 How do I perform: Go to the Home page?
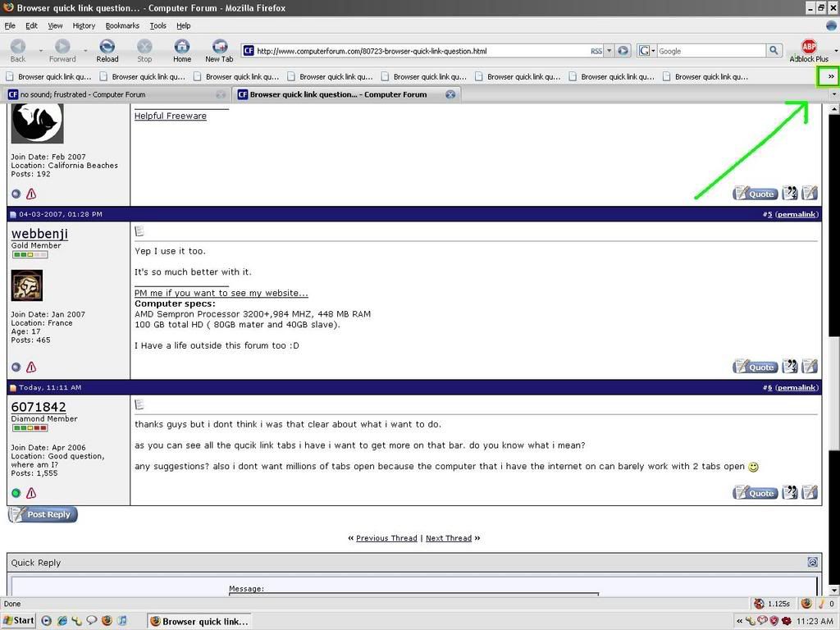(182, 49)
